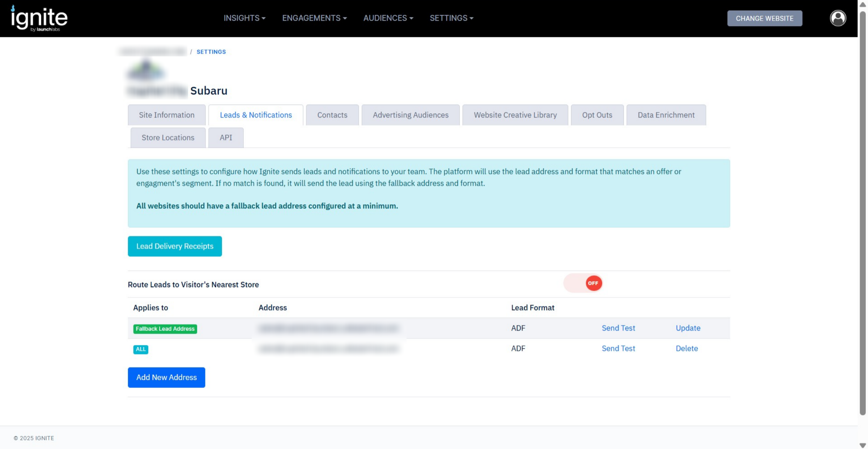
Task: Click Update on the fallback address
Action: 688,328
